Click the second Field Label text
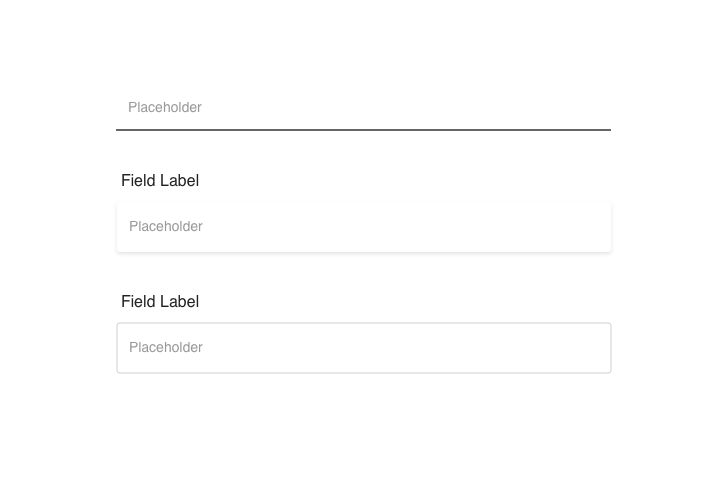Image resolution: width=727 pixels, height=494 pixels. pos(160,302)
